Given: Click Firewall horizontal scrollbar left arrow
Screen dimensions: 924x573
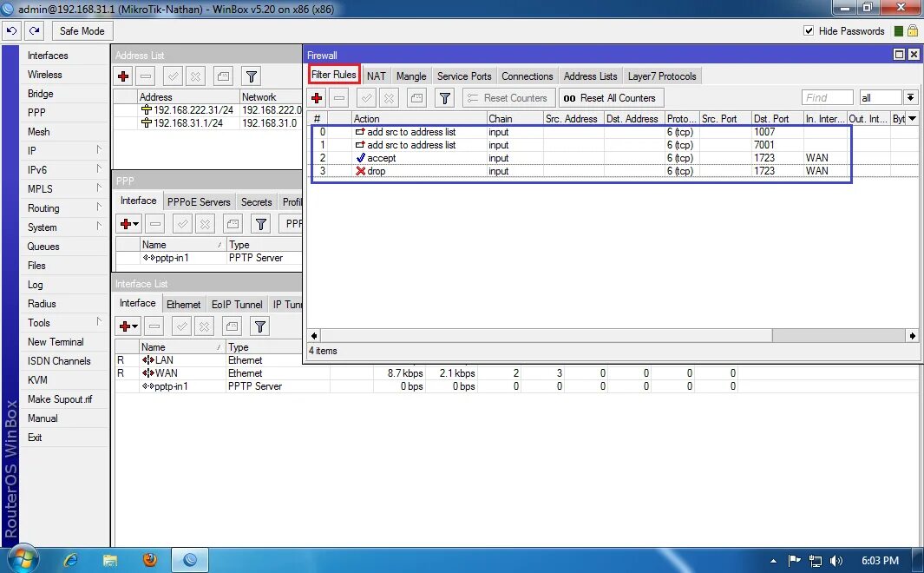Looking at the screenshot, I should point(314,335).
